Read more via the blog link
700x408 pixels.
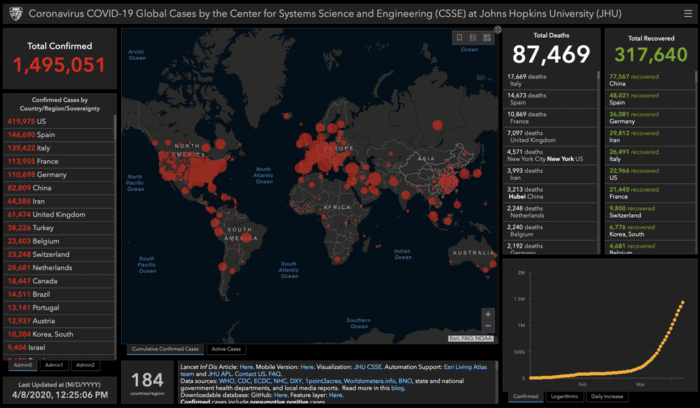397,388
